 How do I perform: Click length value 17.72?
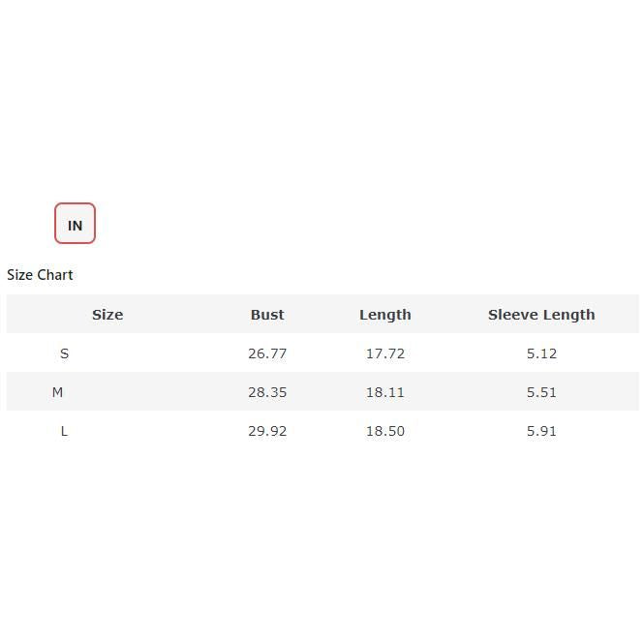coord(385,353)
